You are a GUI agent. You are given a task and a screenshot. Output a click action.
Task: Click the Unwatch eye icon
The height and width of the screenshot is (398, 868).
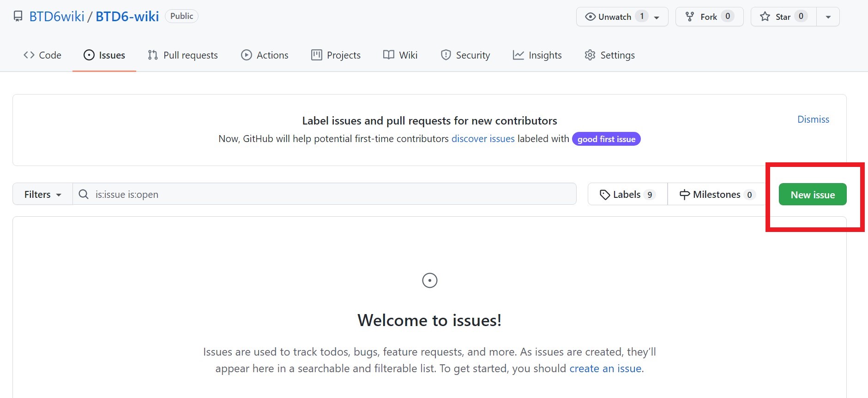point(590,17)
